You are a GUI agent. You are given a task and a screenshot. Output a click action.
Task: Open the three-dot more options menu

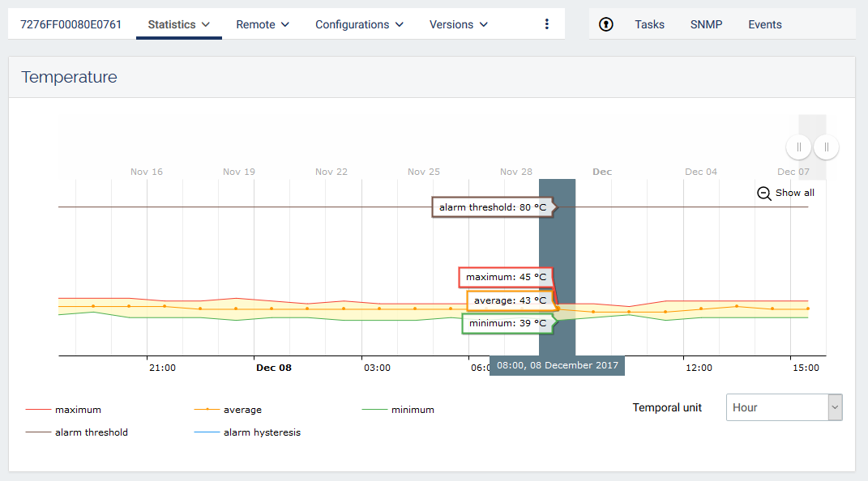(x=547, y=24)
